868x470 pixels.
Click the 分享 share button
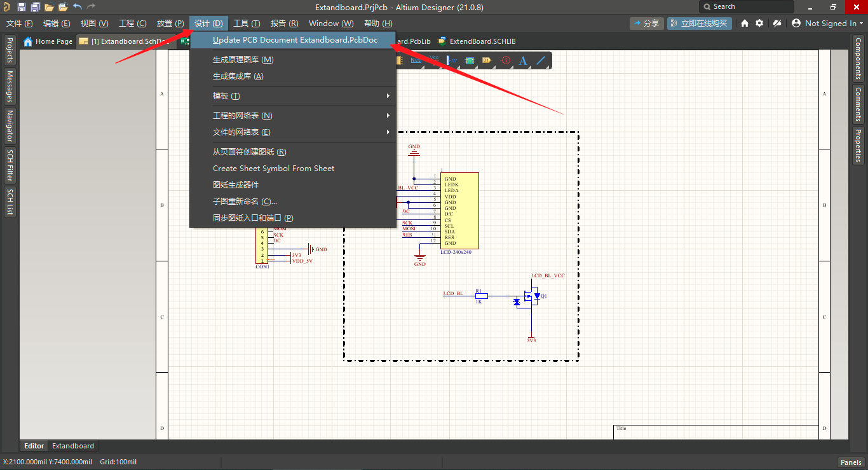click(647, 24)
